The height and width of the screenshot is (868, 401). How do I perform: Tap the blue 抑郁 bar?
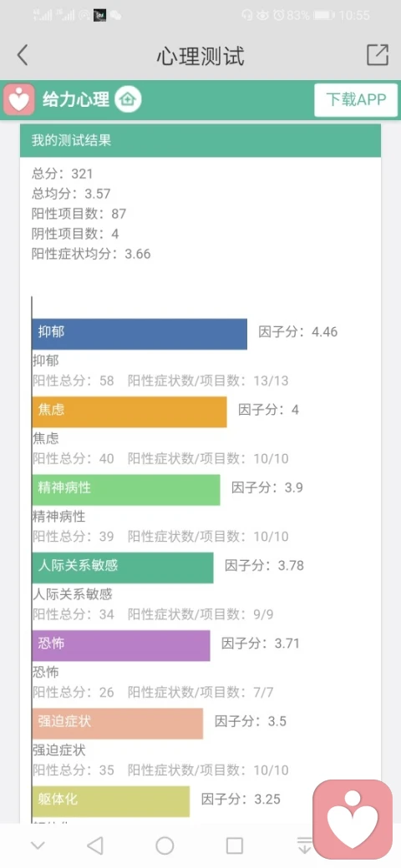pos(140,334)
